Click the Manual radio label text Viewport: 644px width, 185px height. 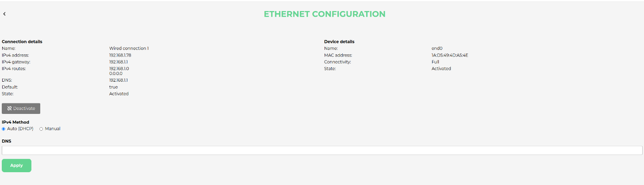(x=53, y=129)
